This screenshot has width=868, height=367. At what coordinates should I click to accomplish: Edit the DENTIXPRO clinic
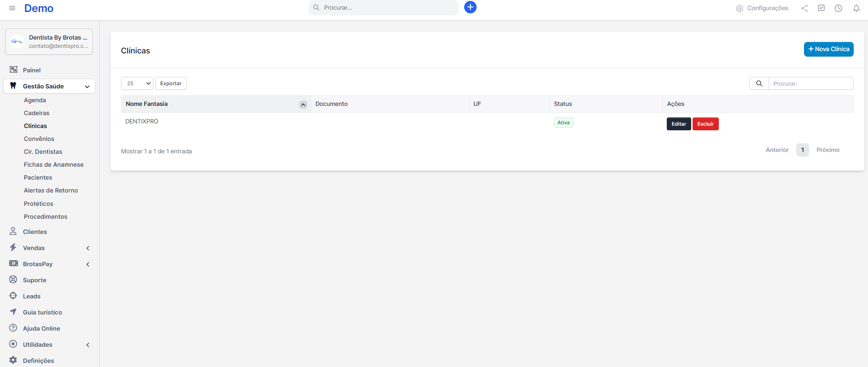[679, 124]
